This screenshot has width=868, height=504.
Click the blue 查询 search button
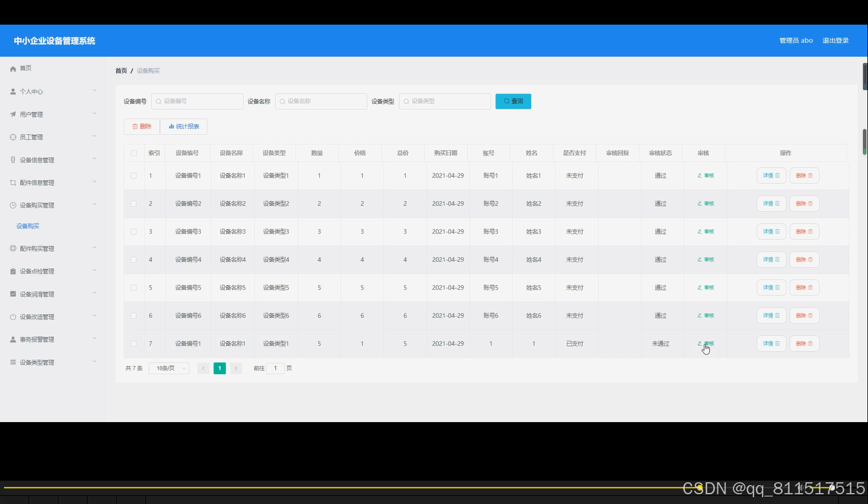[x=513, y=101]
